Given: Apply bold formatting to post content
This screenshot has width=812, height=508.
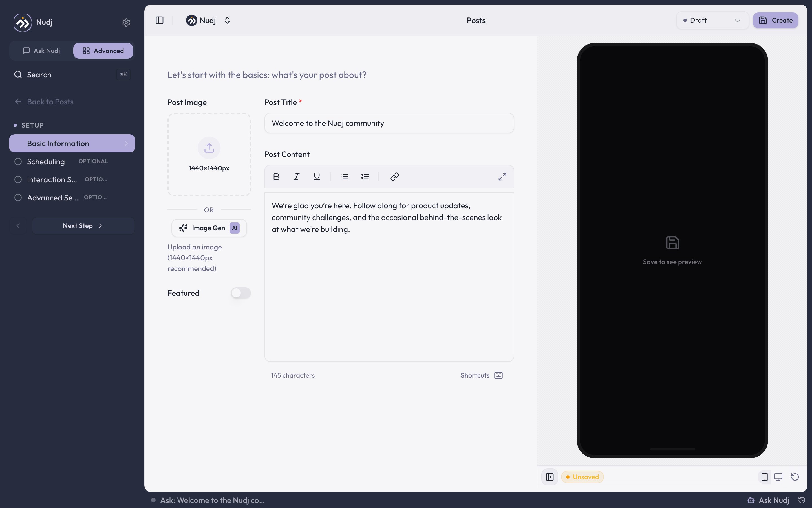Looking at the screenshot, I should (276, 177).
